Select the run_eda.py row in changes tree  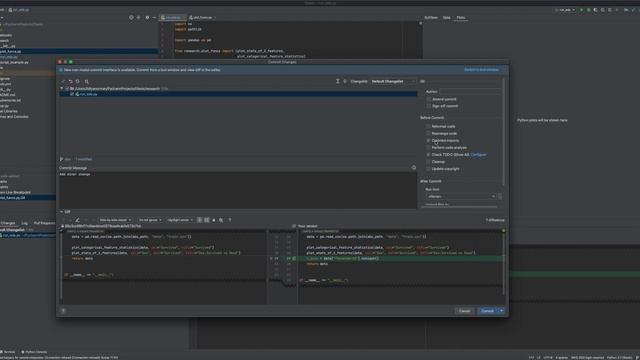point(238,94)
